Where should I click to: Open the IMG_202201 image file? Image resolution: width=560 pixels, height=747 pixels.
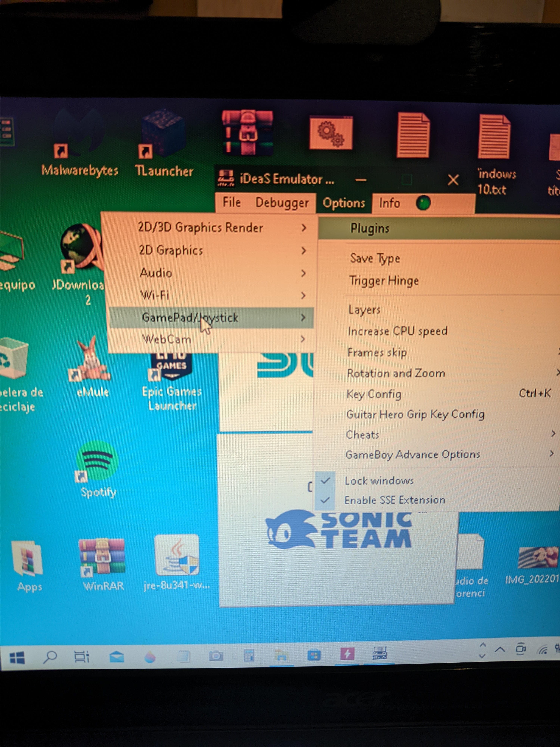click(x=537, y=566)
